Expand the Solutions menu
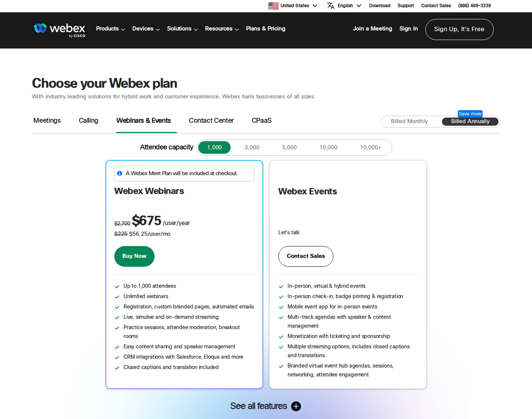This screenshot has height=419, width=532. (182, 29)
